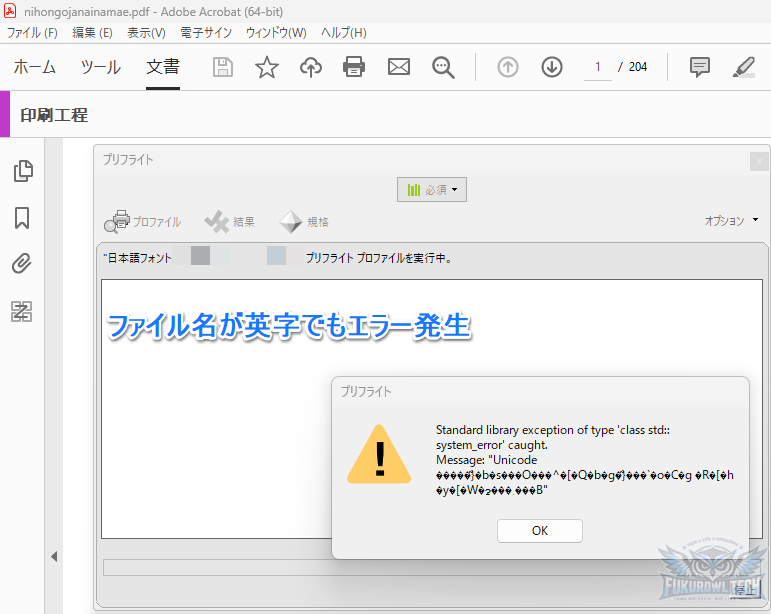Screen dimensions: 771x614
Task: Click the プリフライト title of error dialog
Action: [x=366, y=392]
